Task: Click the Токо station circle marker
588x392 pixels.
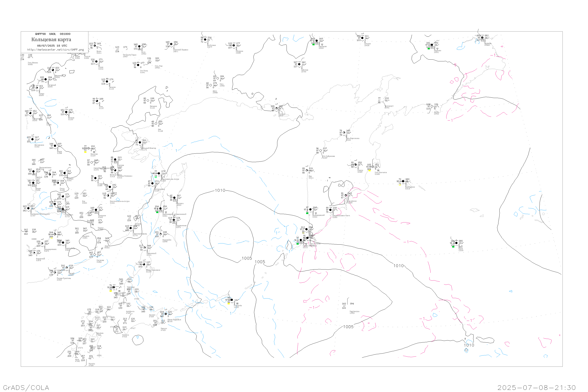Action: (97, 101)
